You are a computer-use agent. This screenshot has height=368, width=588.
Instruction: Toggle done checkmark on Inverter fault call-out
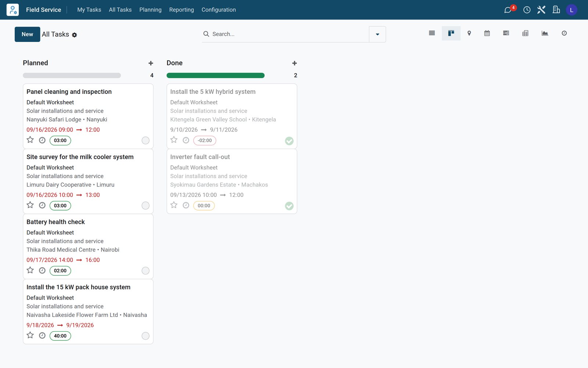(289, 206)
